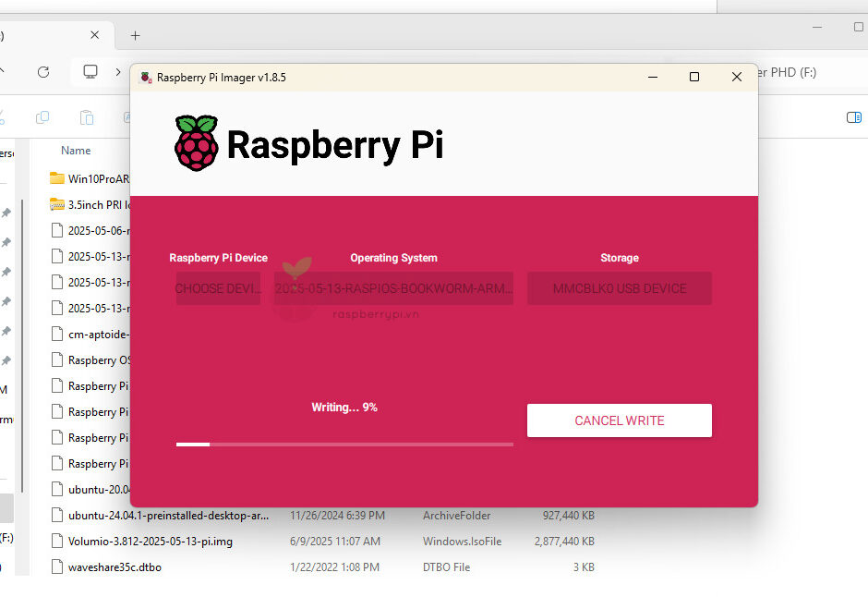Viewport: 868px width, 597px height.
Task: Open the Win10ProAR folder icon
Action: [57, 178]
